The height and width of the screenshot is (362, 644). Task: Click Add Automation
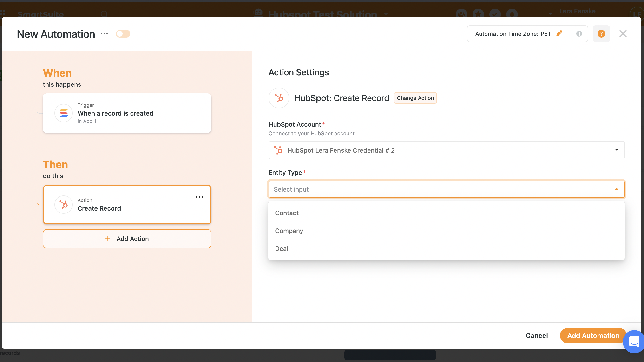click(x=593, y=336)
